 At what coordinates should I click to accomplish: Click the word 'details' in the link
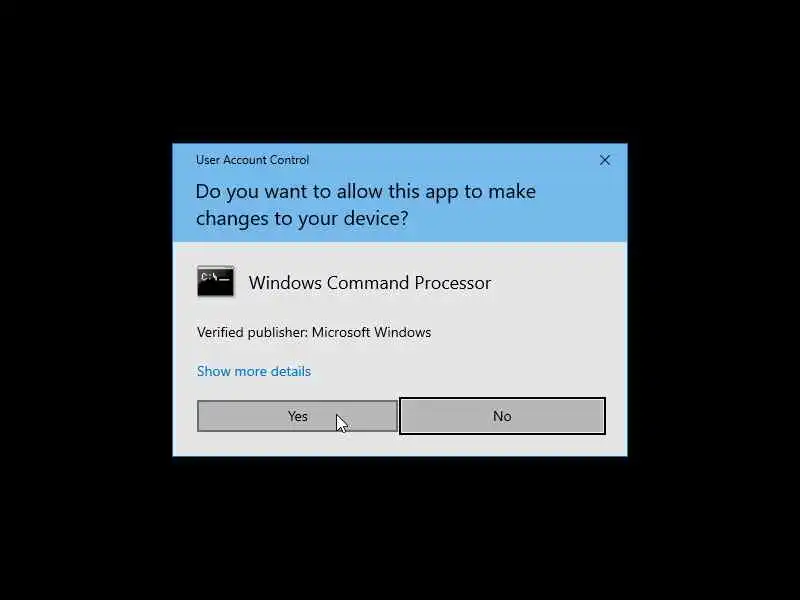click(290, 371)
